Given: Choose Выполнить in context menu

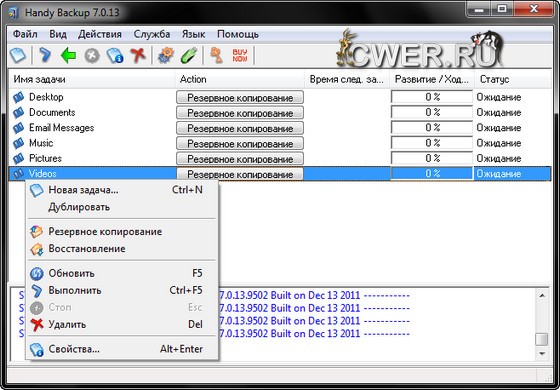Looking at the screenshot, I should (x=122, y=290).
